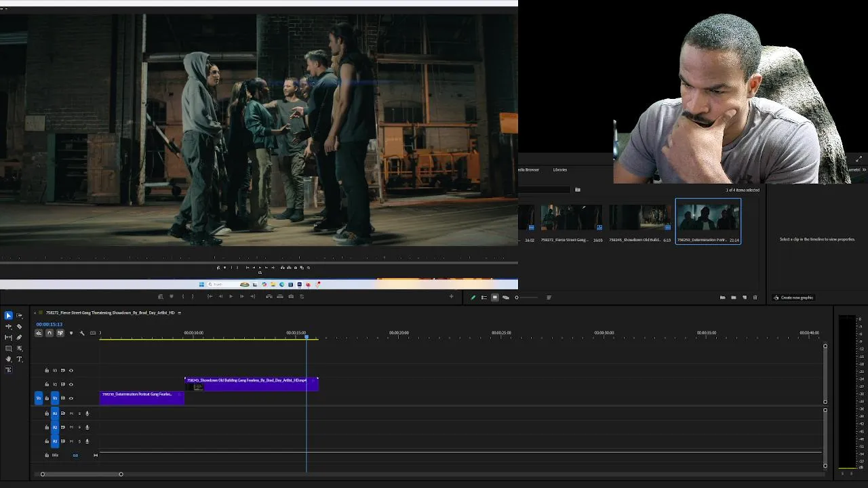Click Create new graphic button
868x488 pixels.
[793, 298]
